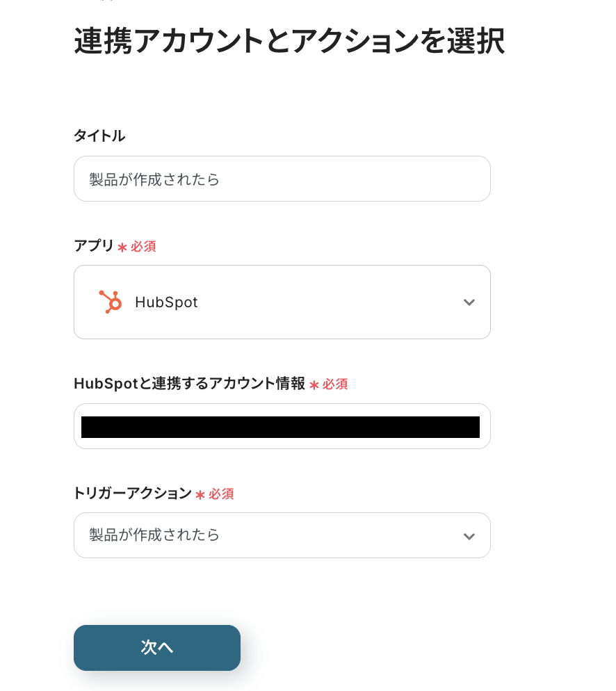616x691 pixels.
Task: Click the HubSpot name in app selector
Action: (x=166, y=302)
